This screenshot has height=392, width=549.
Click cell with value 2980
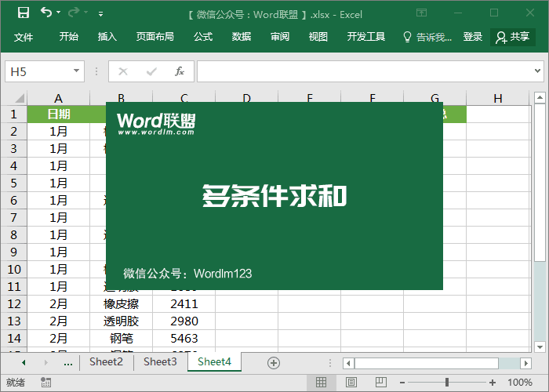coord(184,321)
